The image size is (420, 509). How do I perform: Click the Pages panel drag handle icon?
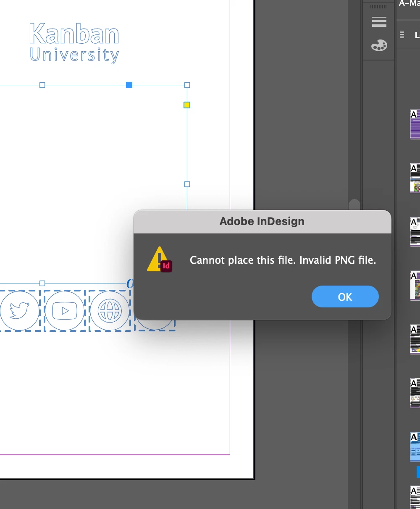coord(402,34)
